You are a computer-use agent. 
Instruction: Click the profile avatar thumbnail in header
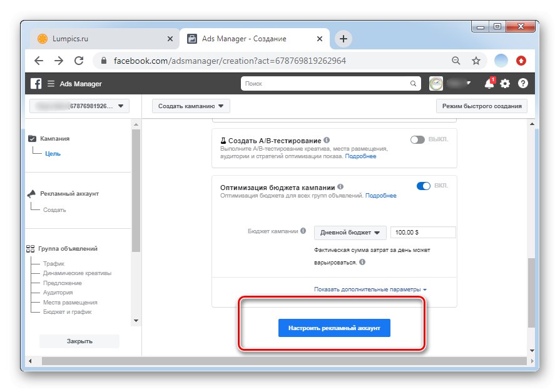(x=435, y=84)
